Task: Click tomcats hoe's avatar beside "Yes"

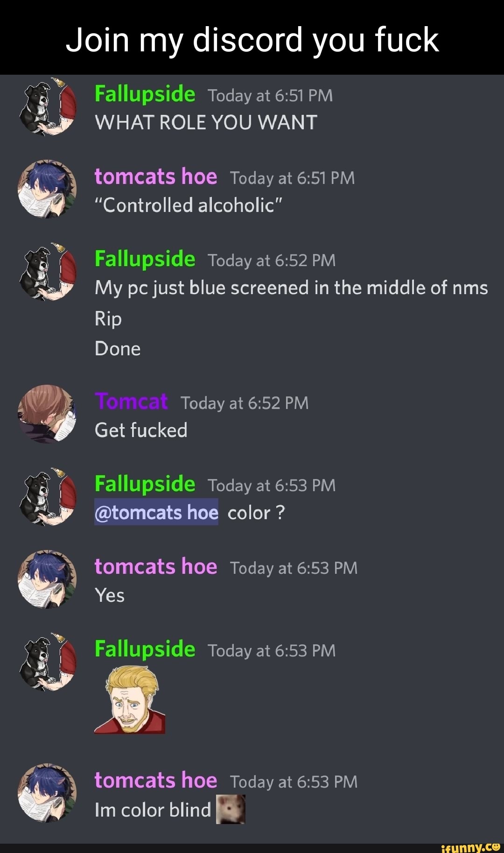Action: point(47,579)
